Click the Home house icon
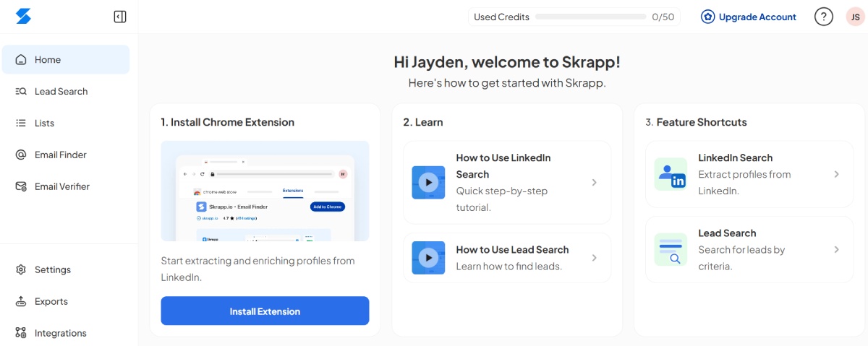This screenshot has width=868, height=346. click(x=21, y=60)
